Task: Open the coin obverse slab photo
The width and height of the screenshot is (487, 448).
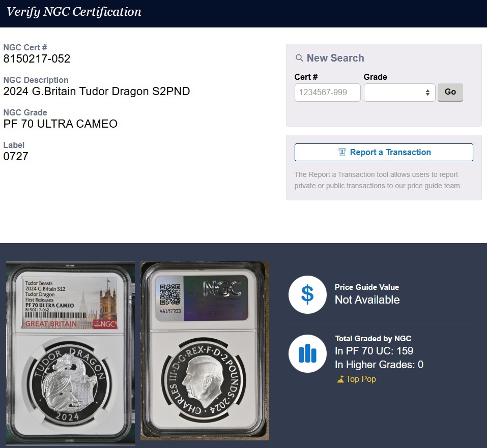Action: coord(70,353)
